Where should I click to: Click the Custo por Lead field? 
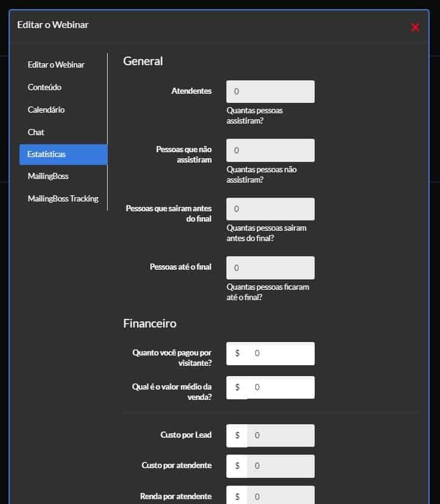click(x=281, y=436)
